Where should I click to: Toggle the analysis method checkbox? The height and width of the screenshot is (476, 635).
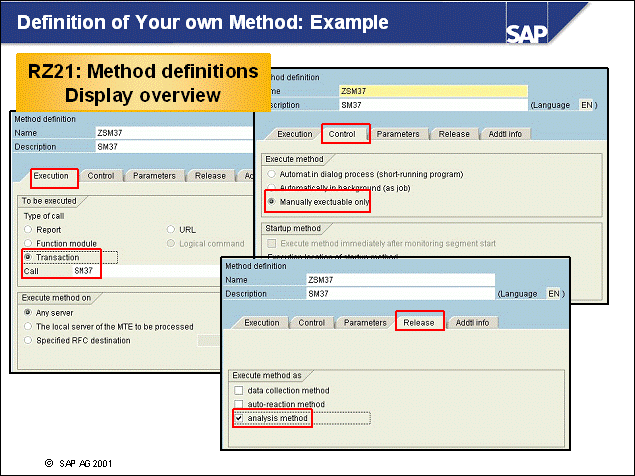click(x=238, y=418)
